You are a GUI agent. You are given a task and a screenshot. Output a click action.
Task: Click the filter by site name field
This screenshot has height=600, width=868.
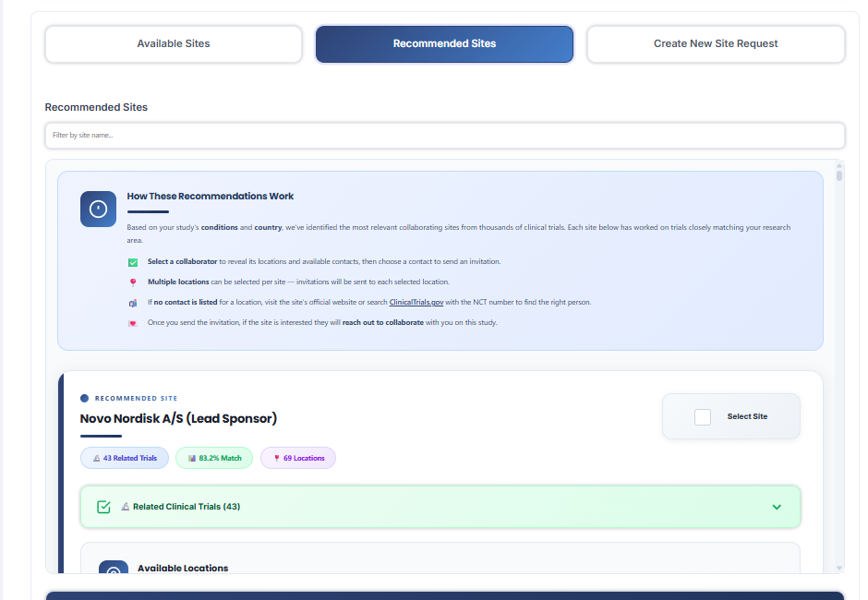click(444, 135)
